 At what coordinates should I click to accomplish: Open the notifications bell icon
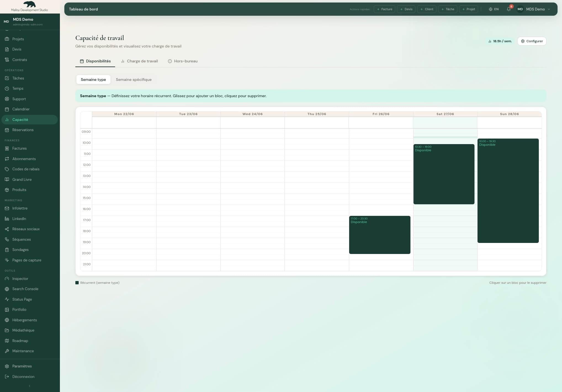click(x=508, y=9)
